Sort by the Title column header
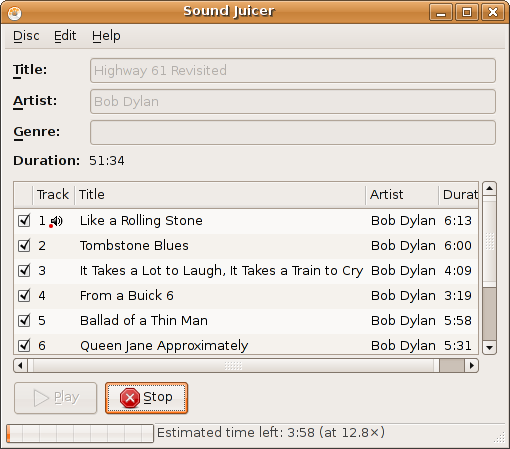510x449 pixels. [220, 194]
